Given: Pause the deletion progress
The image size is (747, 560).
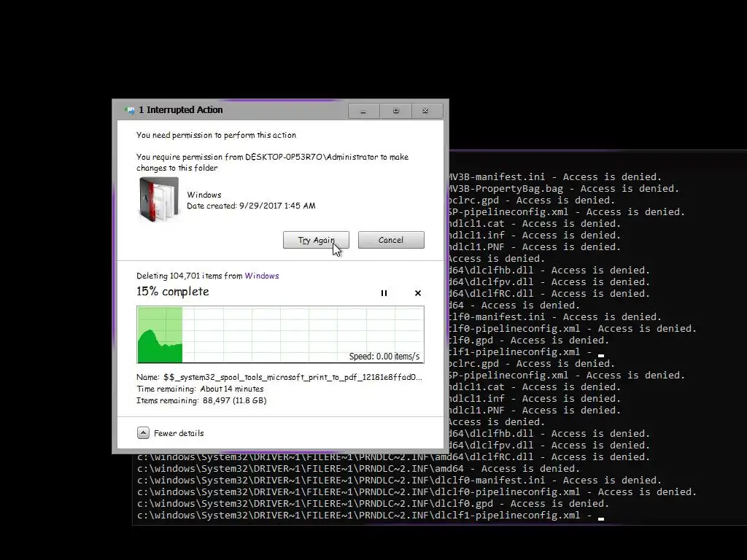Looking at the screenshot, I should coord(384,293).
